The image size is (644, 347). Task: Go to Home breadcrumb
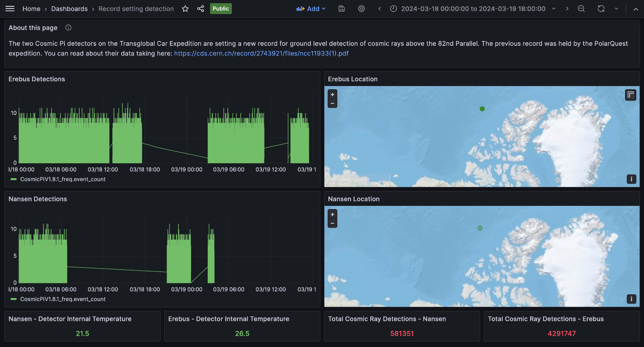tap(31, 8)
